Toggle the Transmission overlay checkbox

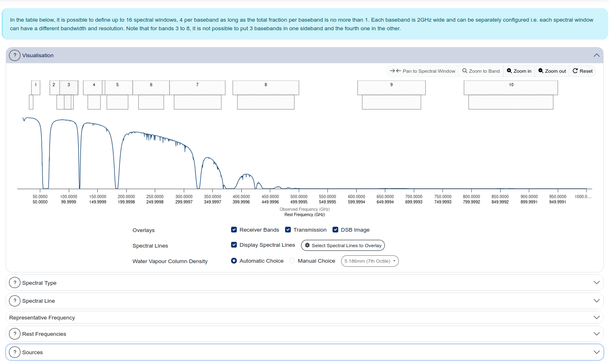click(288, 230)
